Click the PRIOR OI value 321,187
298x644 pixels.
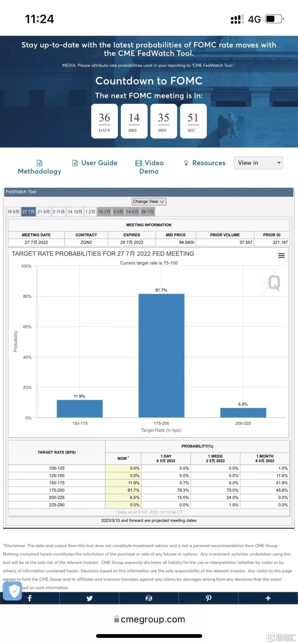click(280, 242)
